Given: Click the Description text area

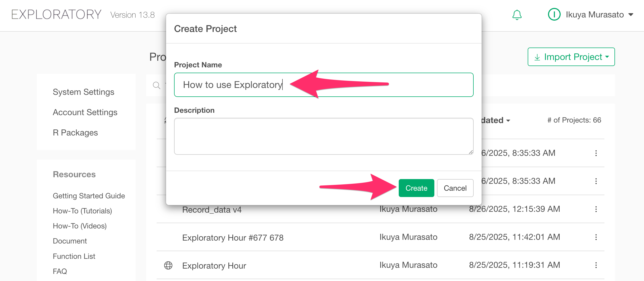Looking at the screenshot, I should pos(324,136).
